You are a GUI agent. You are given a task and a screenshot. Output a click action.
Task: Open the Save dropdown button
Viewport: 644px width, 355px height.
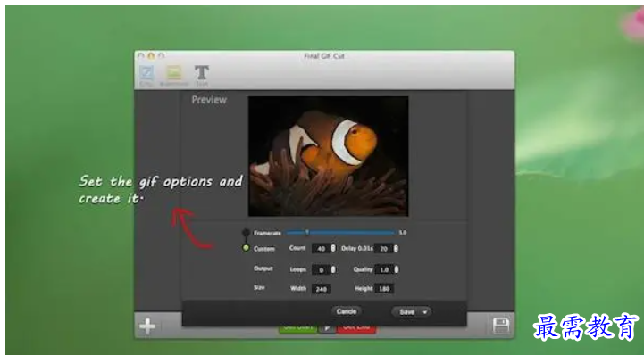click(x=411, y=312)
